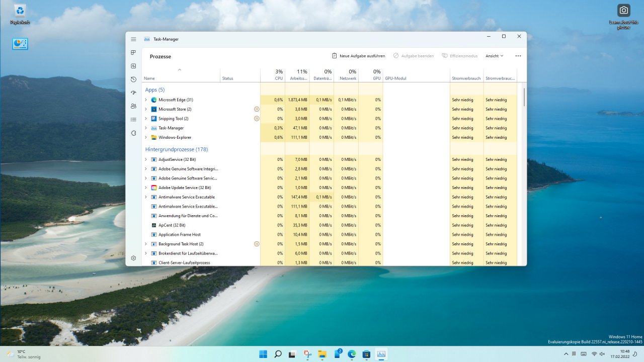Click the Task-Manager taskbar icon
Image resolution: width=644 pixels, height=362 pixels.
pos(381,354)
